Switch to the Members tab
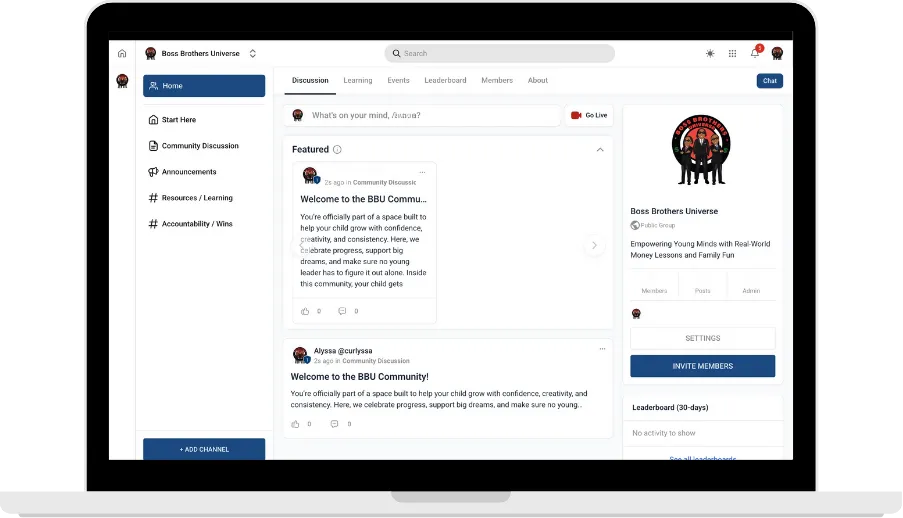The height and width of the screenshot is (518, 903). tap(497, 81)
